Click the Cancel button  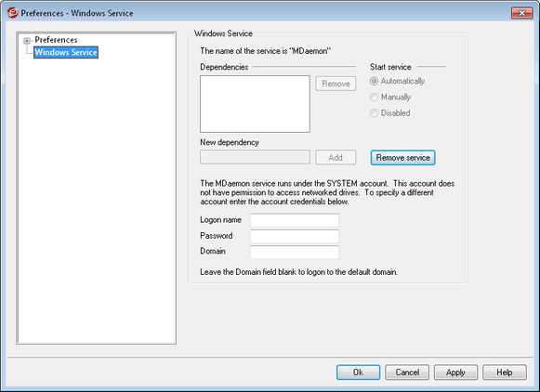(x=407, y=372)
